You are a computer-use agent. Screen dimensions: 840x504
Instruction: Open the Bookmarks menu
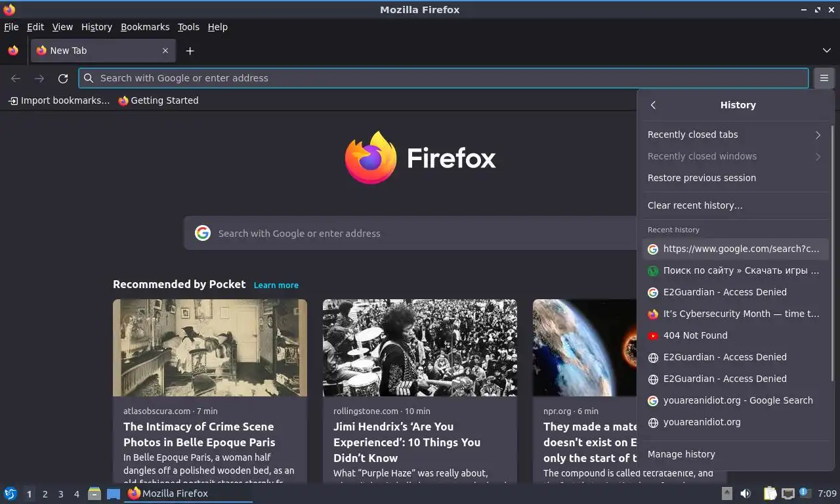145,27
